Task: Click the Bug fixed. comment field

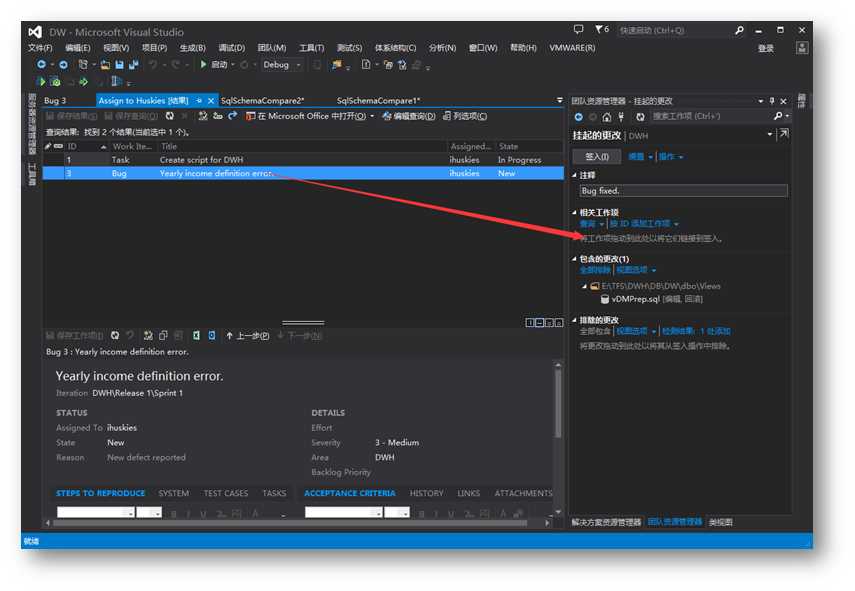Action: pos(683,191)
